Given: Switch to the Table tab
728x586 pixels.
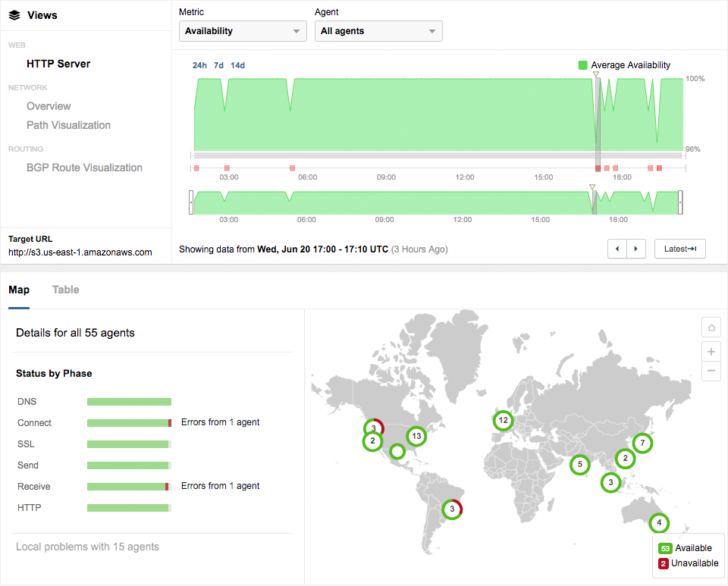Looking at the screenshot, I should [65, 290].
